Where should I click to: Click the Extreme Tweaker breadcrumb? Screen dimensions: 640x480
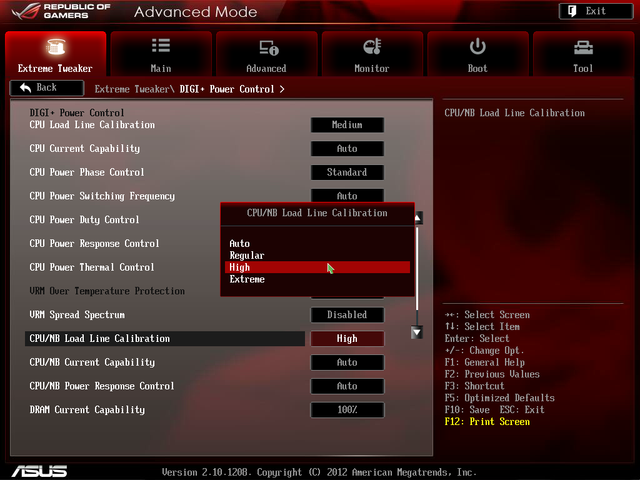[132, 89]
